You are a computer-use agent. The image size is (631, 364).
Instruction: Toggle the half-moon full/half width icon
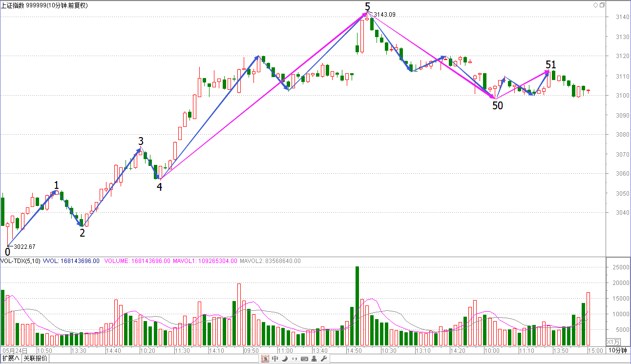tap(285, 359)
